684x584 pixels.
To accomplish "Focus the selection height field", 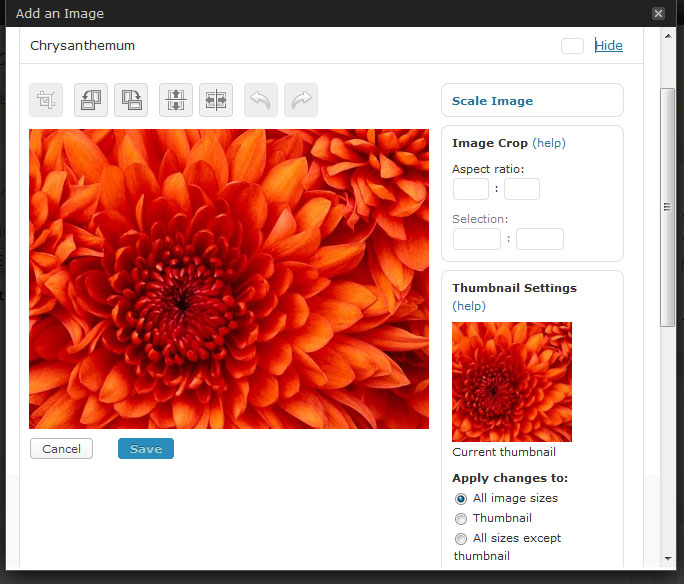I will tap(540, 239).
